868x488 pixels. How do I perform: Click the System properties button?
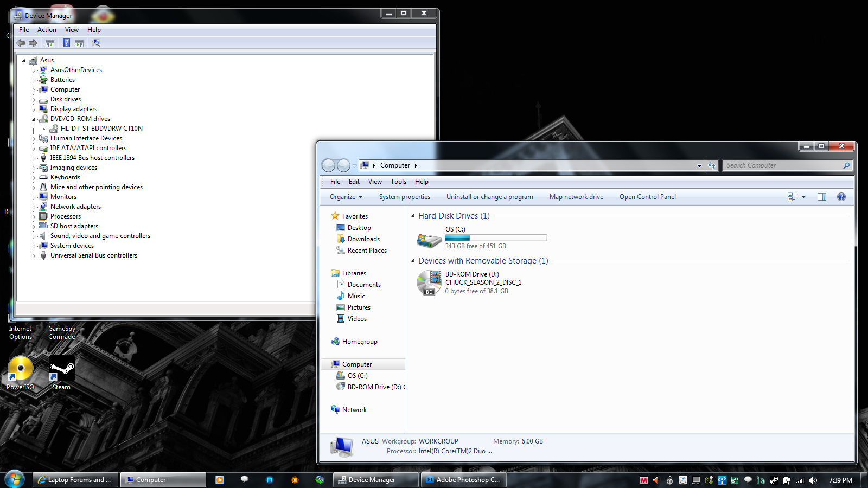404,197
